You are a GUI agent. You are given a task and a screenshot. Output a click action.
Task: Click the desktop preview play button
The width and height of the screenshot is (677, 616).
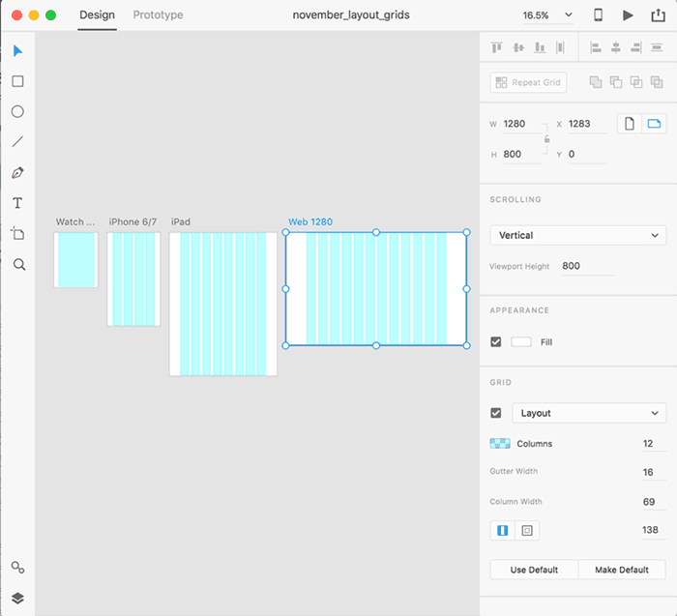click(x=628, y=15)
